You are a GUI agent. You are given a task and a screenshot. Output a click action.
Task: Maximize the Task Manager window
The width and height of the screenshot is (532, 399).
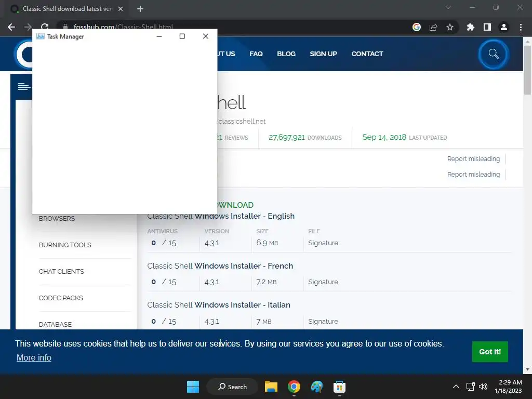182,36
